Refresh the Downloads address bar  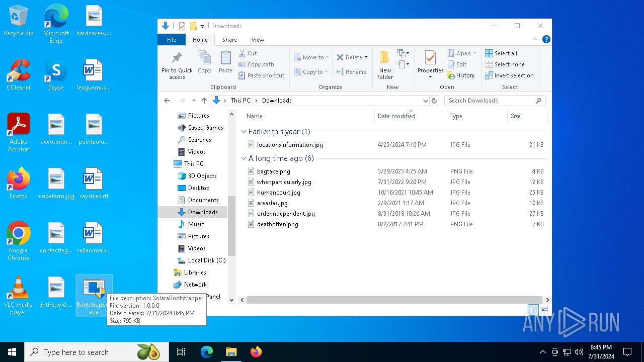(434, 101)
